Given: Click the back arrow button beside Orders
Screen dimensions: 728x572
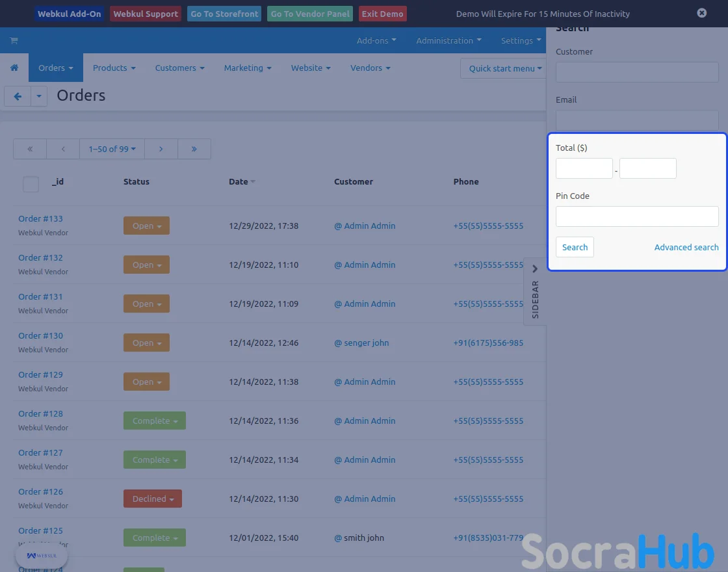Looking at the screenshot, I should tap(18, 96).
